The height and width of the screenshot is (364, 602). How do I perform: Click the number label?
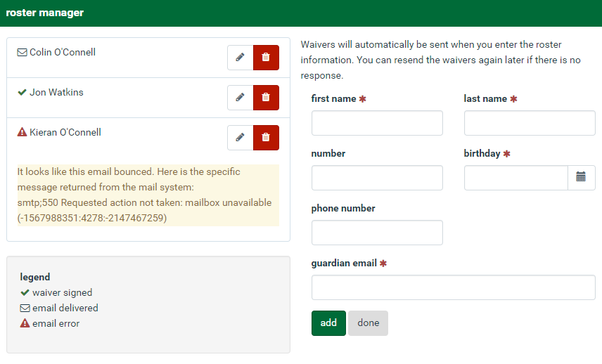coord(328,153)
